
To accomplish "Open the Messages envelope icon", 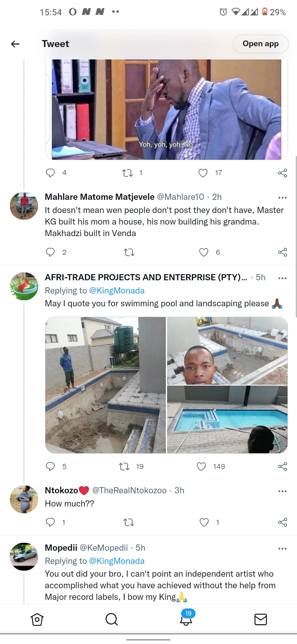I will tap(260, 619).
